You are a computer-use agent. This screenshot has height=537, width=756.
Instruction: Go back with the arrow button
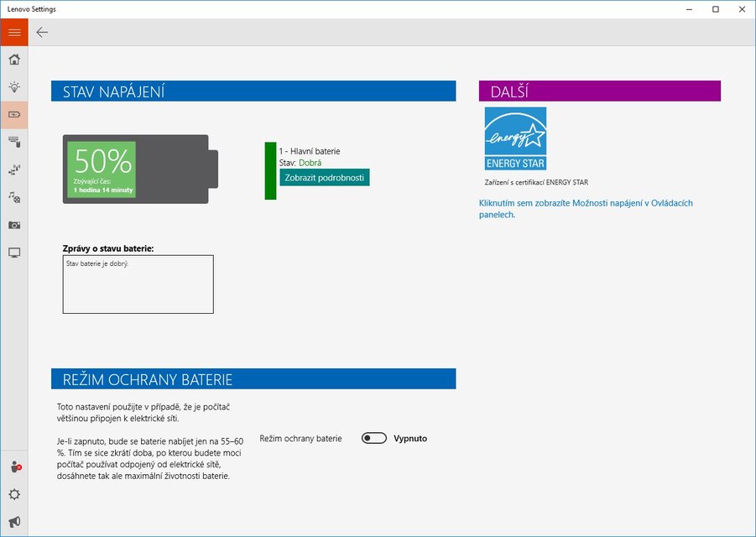pyautogui.click(x=42, y=32)
